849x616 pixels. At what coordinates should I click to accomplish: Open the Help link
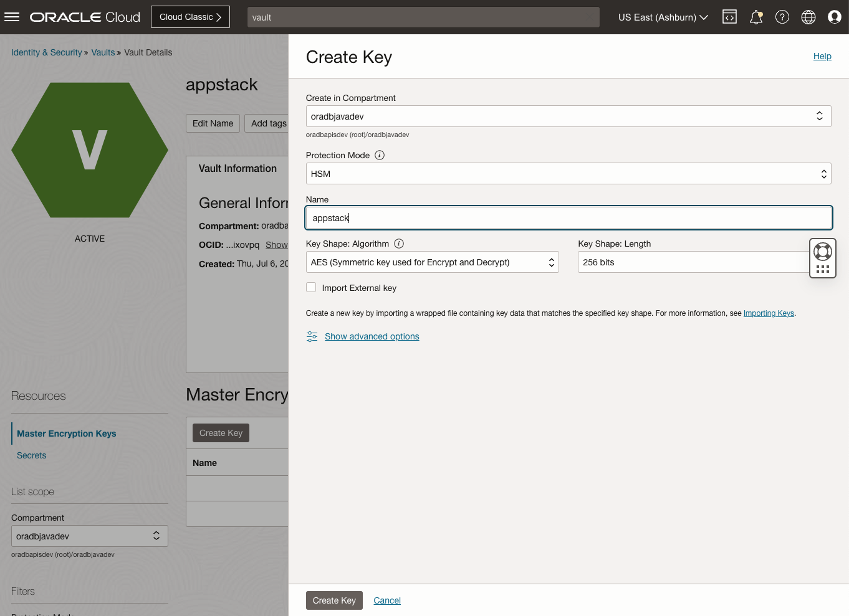pos(822,56)
